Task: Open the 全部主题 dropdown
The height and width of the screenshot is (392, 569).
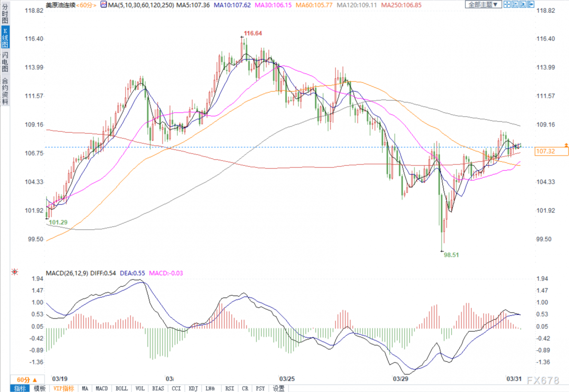Action: (x=483, y=5)
